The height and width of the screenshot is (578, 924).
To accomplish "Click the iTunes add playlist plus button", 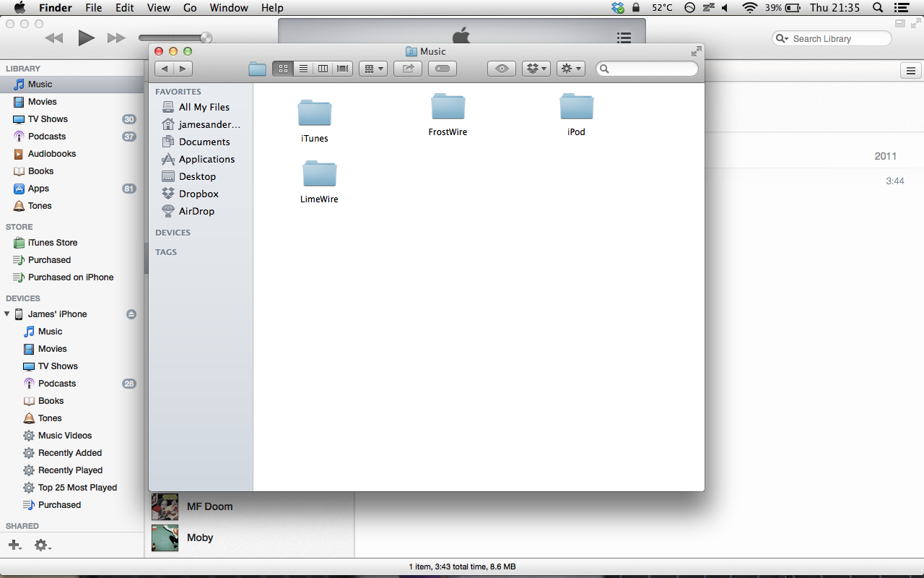I will coord(14,545).
